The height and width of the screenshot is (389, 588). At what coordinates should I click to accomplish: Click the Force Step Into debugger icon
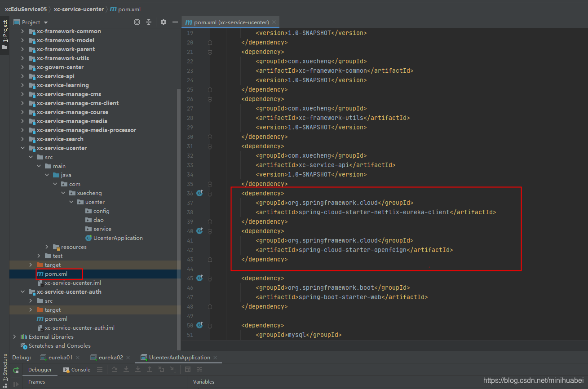tap(138, 369)
